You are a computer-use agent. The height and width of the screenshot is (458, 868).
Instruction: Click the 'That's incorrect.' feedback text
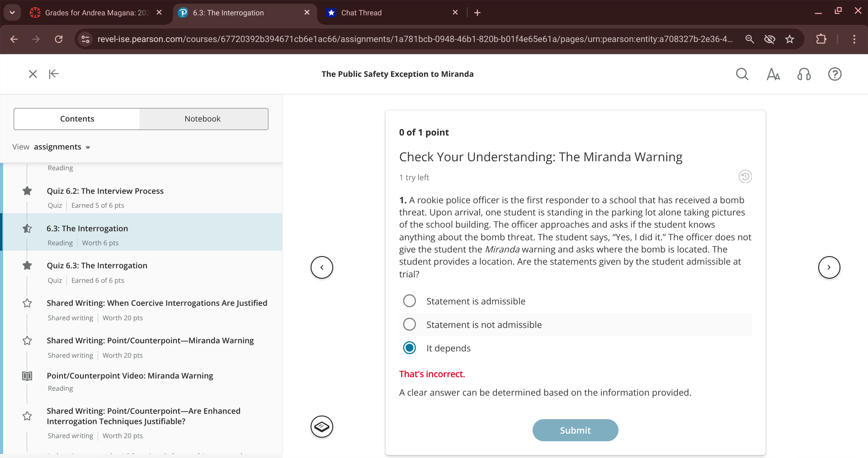(x=432, y=374)
